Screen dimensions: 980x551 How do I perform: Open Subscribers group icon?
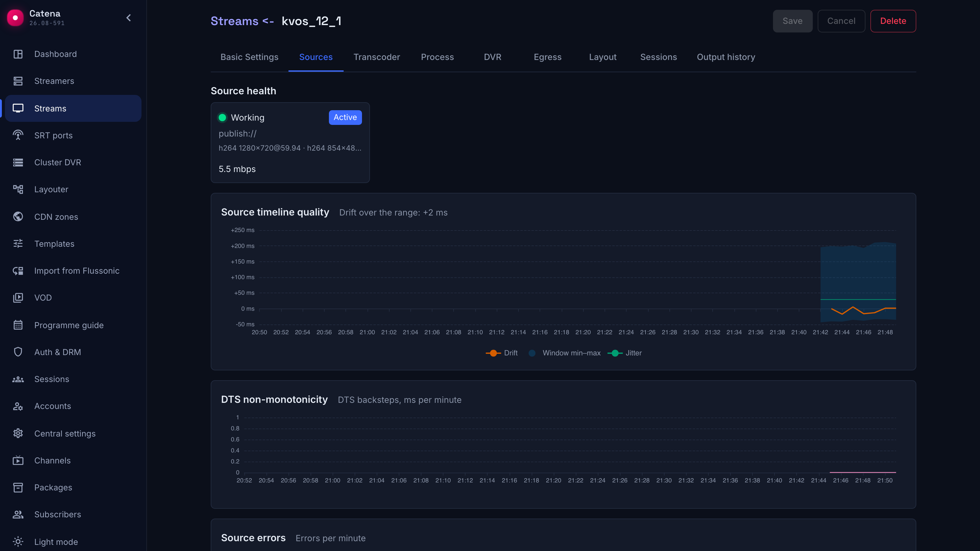[x=18, y=515]
